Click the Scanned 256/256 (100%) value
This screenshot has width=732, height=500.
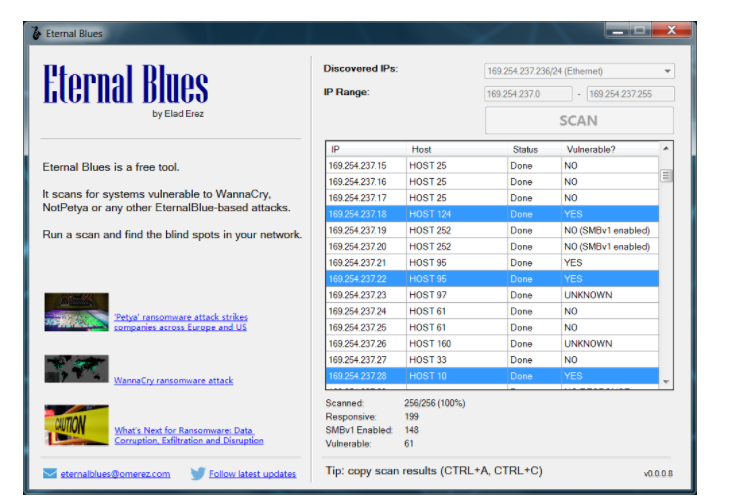(435, 403)
